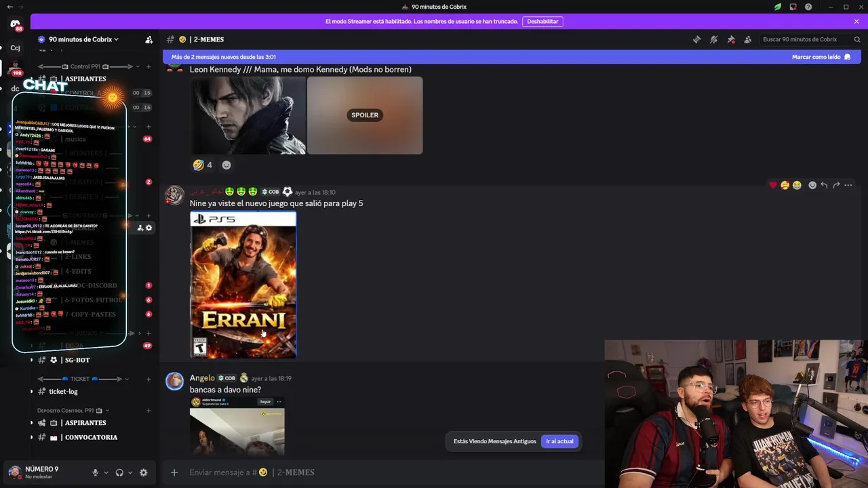Create invite icon on 2-MEMES row

(x=140, y=228)
